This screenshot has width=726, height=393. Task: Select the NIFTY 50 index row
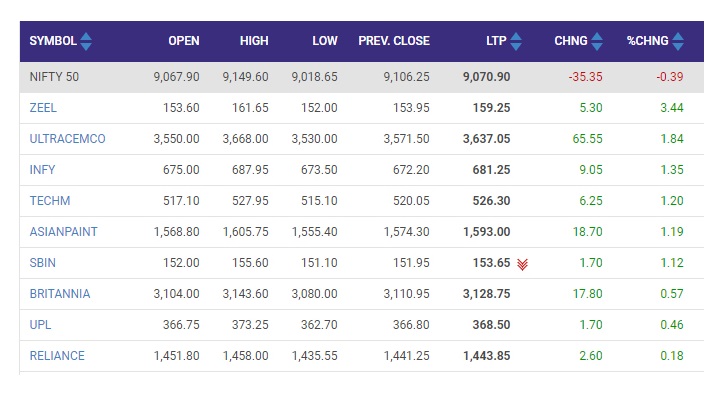[x=362, y=77]
